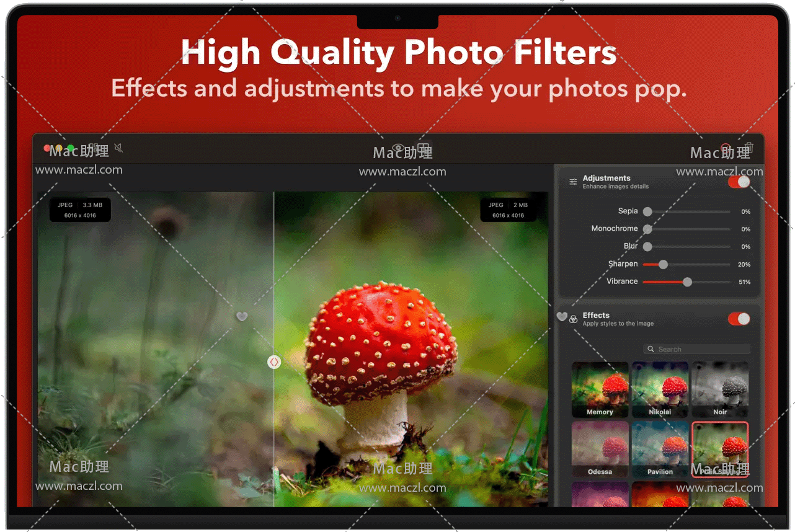Click the Vibrance label

(x=622, y=282)
